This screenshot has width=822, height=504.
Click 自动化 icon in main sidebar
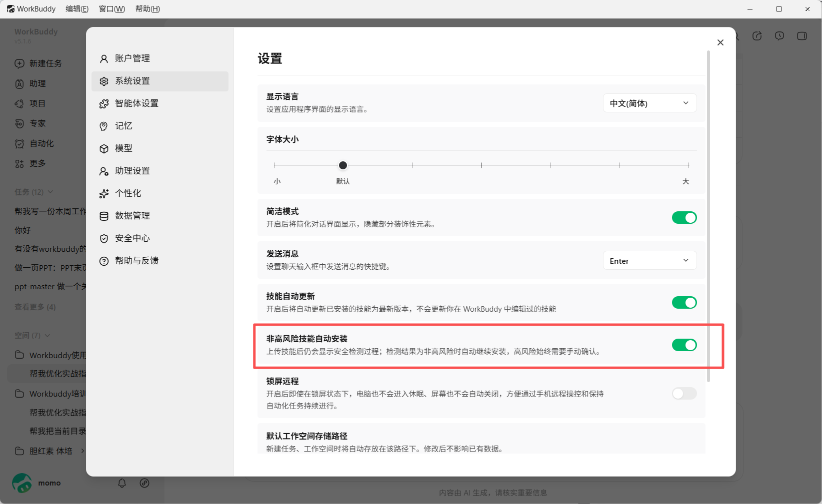(19, 144)
